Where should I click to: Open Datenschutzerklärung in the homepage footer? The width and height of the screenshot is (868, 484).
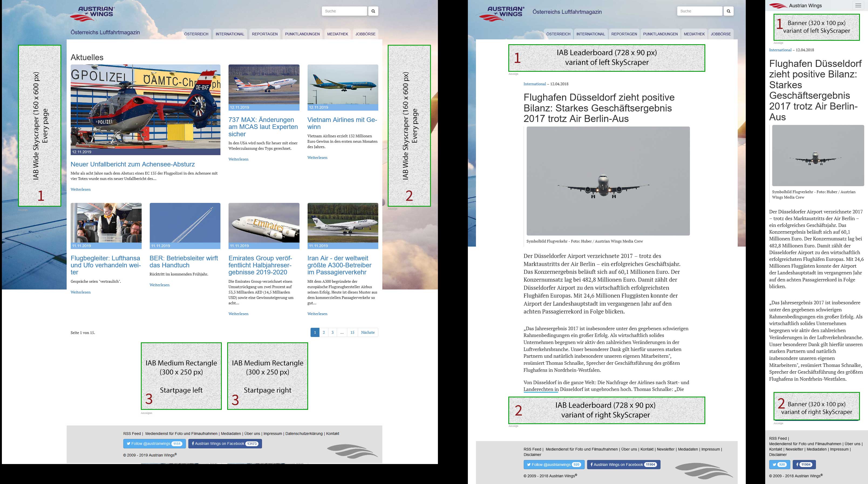point(304,434)
